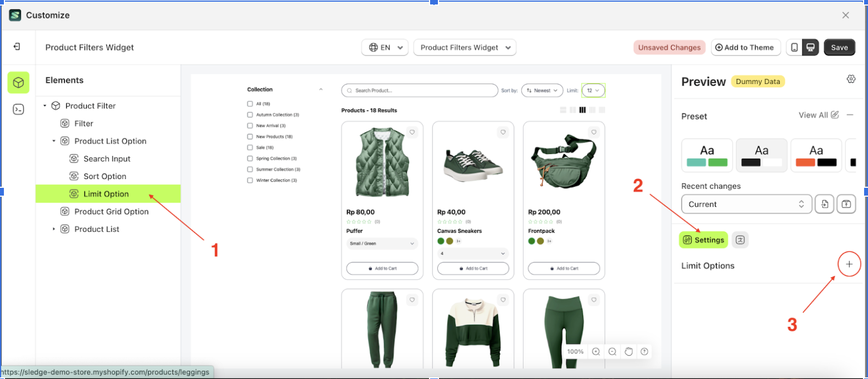
Task: Switch to mobile device preview
Action: click(794, 48)
